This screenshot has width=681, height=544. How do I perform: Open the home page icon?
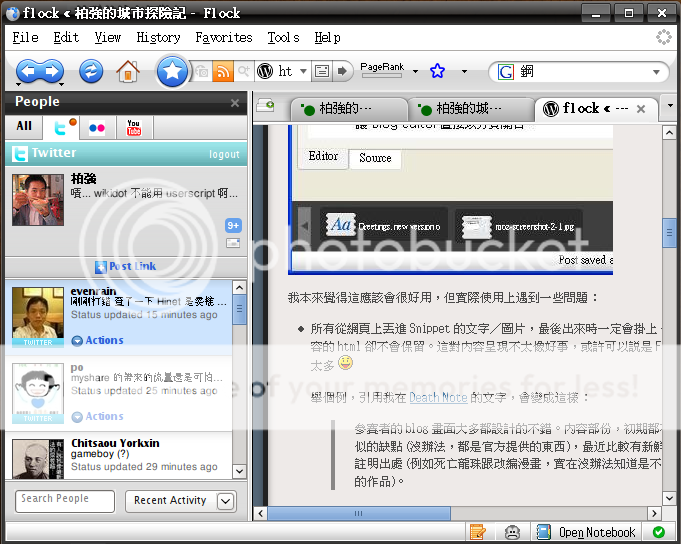127,71
